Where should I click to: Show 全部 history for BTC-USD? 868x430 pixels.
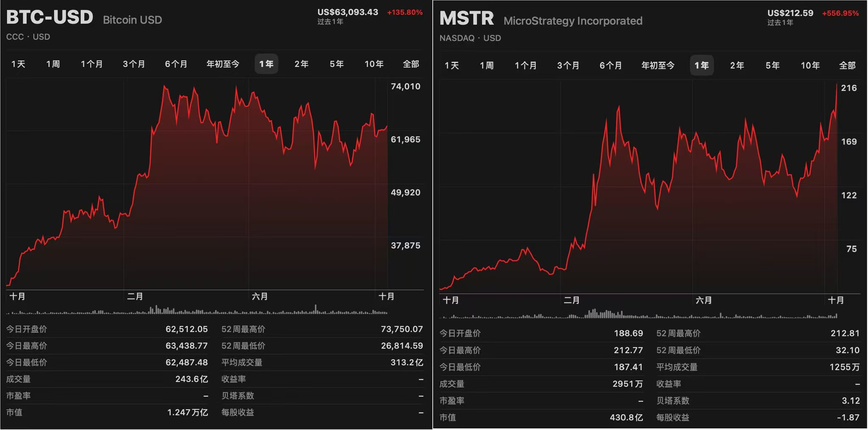(x=411, y=64)
